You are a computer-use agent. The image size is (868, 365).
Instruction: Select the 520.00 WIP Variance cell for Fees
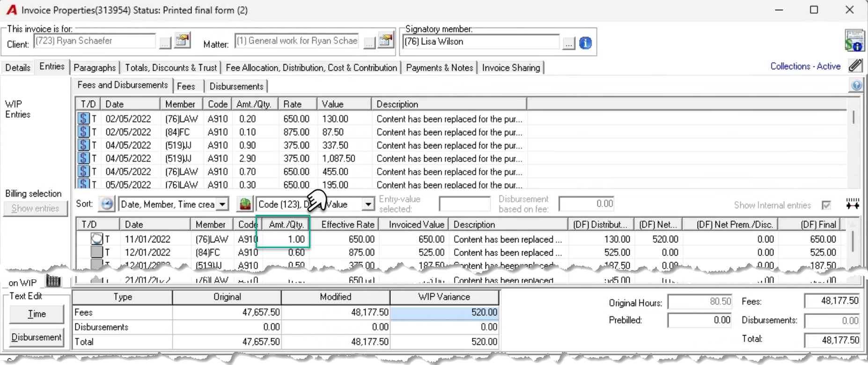click(444, 312)
